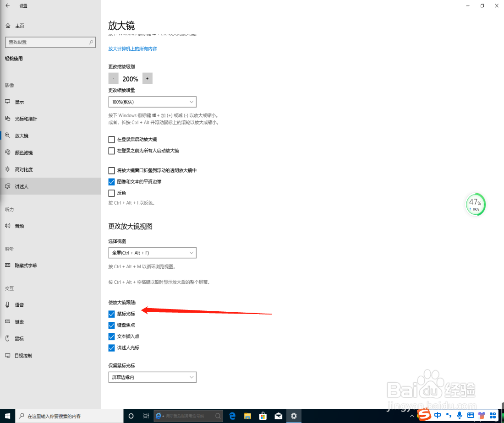The image size is (504, 423).
Task: Launch Microsoft Edge from the taskbar
Action: pos(232,416)
